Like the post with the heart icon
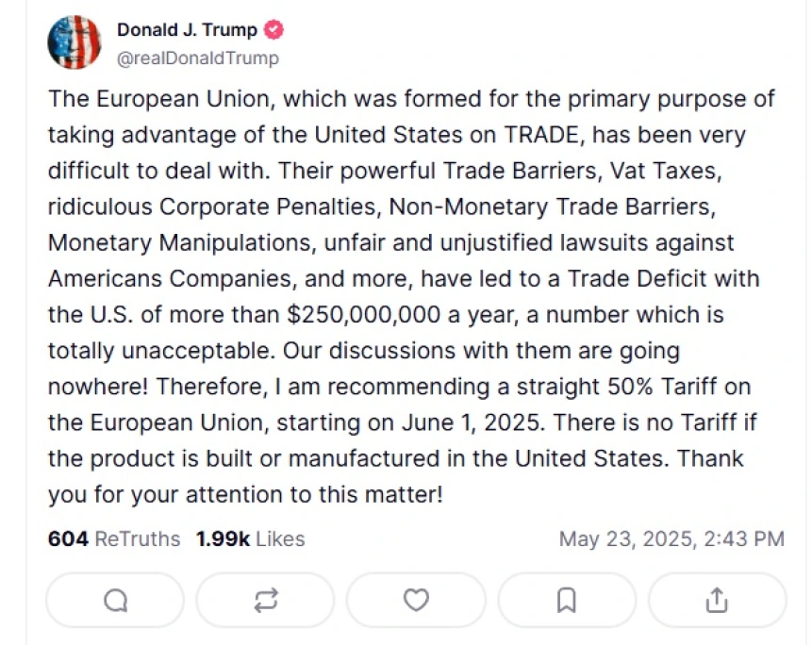Viewport: 812px width, 645px height. tap(416, 601)
